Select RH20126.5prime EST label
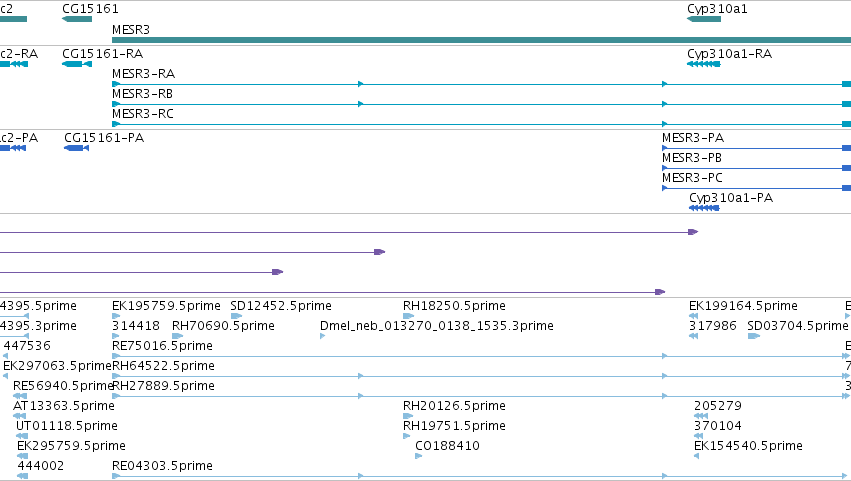Image resolution: width=851 pixels, height=481 pixels. coord(454,407)
